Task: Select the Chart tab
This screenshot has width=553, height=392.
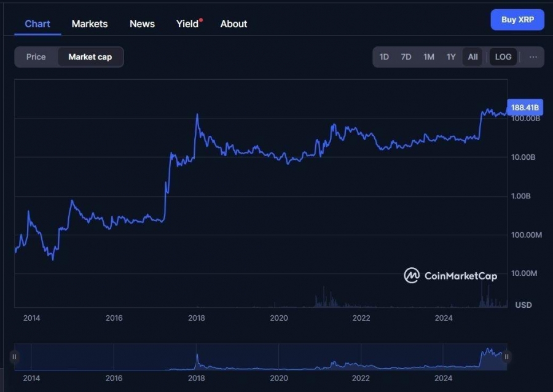Action: [x=37, y=23]
